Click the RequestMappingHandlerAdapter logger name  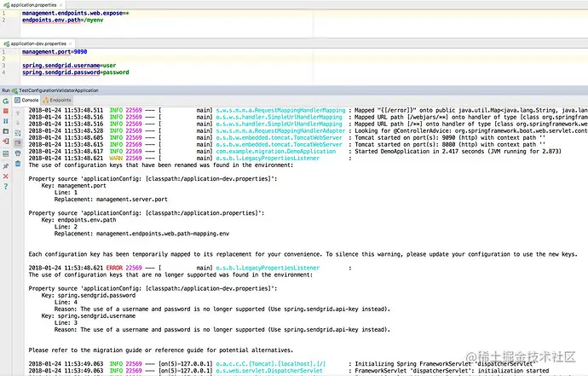click(280, 131)
